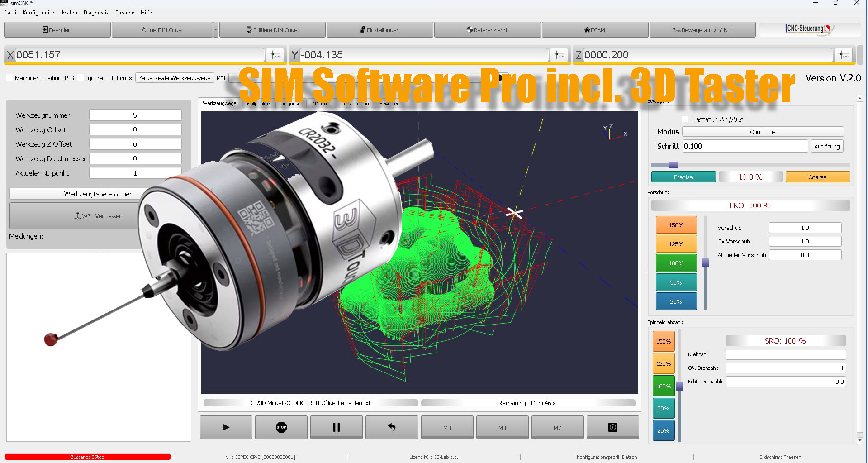Open the Makro menu
The height and width of the screenshot is (463, 868).
[70, 13]
